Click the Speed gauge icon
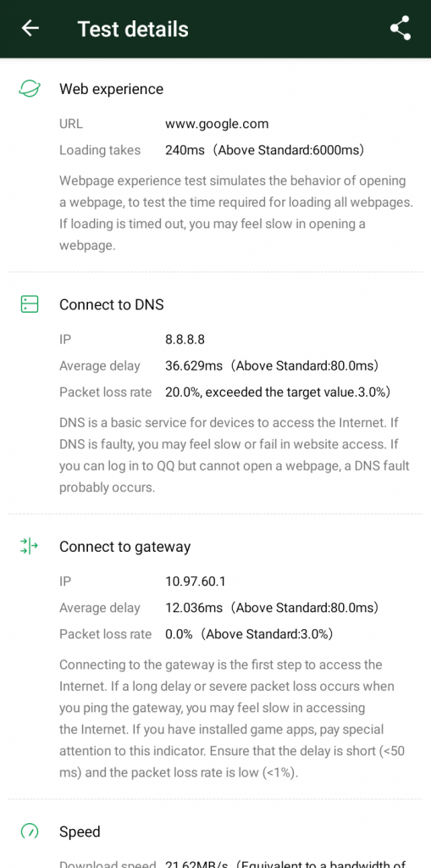The image size is (431, 868). [x=30, y=832]
